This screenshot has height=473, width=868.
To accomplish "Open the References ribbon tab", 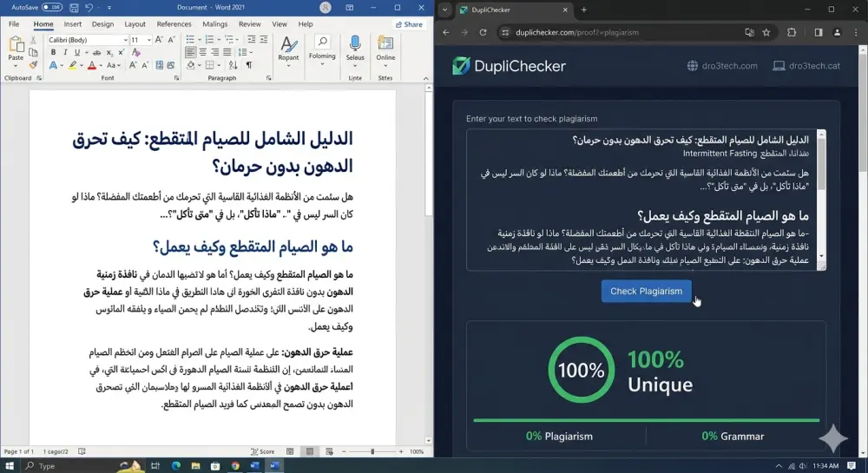I will (x=174, y=24).
